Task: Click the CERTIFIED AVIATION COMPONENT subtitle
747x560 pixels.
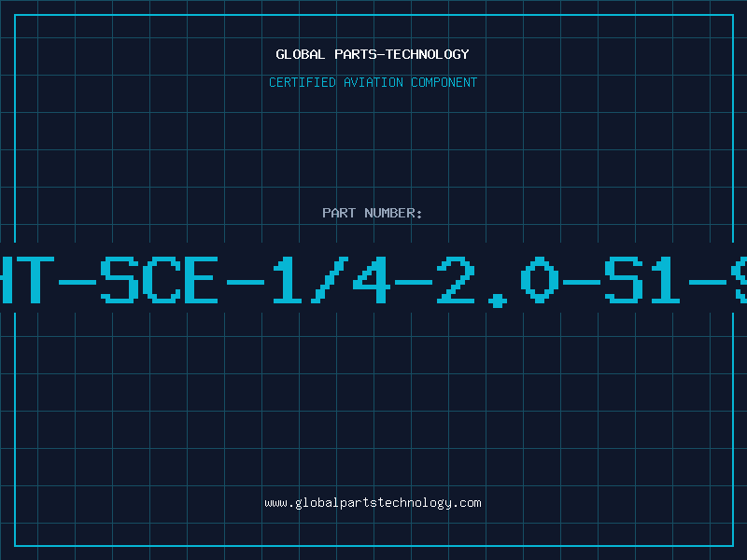Action: pyautogui.click(x=373, y=82)
